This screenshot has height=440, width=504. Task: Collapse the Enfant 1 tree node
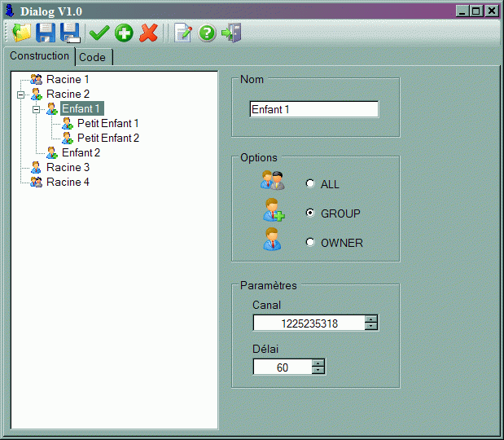37,110
